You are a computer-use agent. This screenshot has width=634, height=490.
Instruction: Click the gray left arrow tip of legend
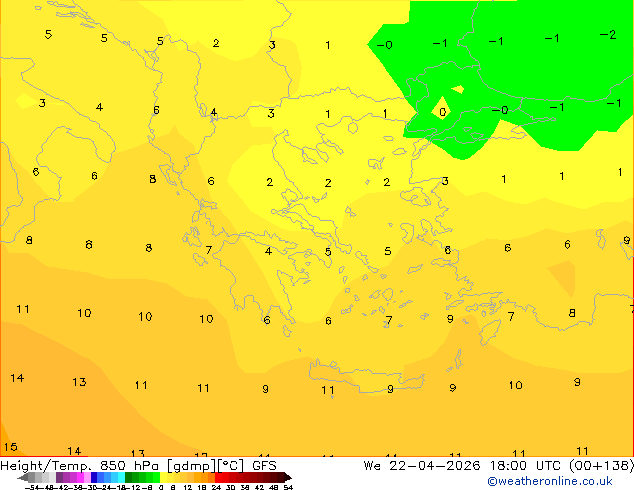point(23,478)
